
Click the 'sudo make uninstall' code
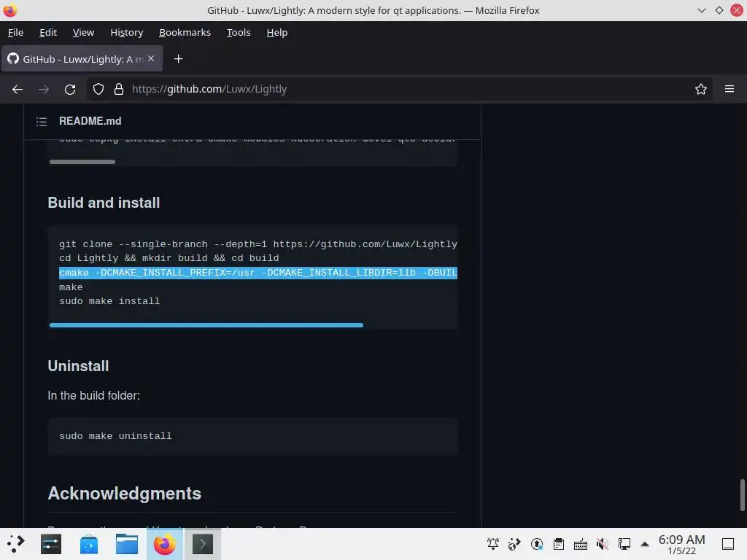point(115,436)
